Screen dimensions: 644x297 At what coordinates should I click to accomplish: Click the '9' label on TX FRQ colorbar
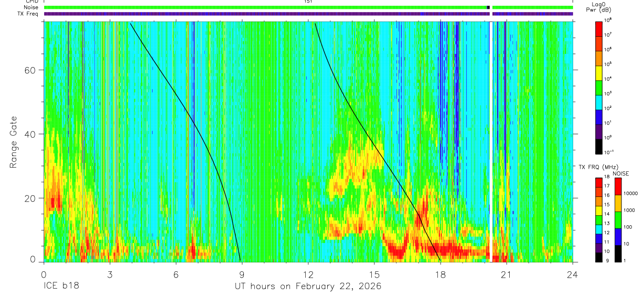click(x=606, y=261)
